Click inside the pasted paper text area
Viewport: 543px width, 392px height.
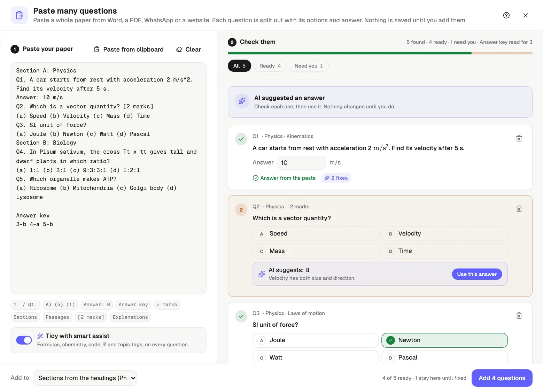pyautogui.click(x=108, y=178)
